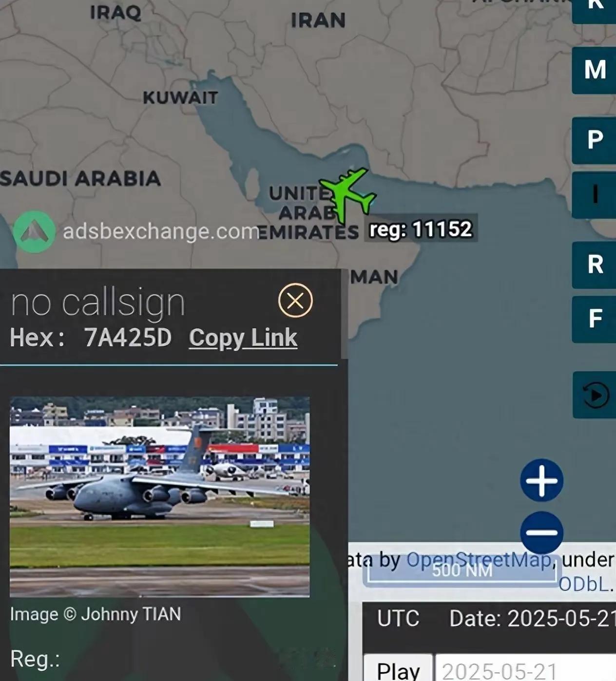
Task: Click the adsbexchange.com logo icon
Action: tap(34, 231)
